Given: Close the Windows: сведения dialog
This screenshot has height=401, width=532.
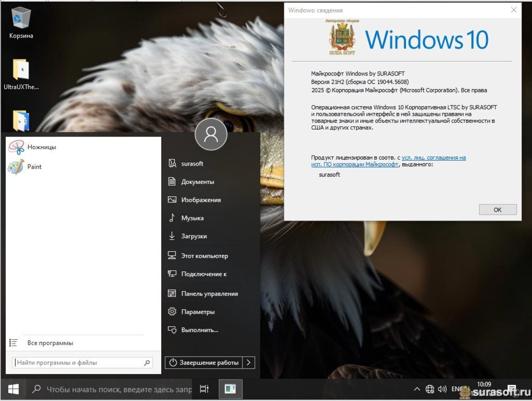Looking at the screenshot, I should click(514, 10).
